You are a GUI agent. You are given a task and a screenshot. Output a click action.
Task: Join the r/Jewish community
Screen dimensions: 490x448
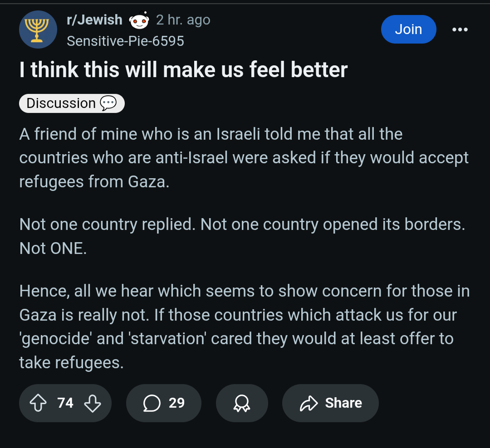pyautogui.click(x=408, y=29)
